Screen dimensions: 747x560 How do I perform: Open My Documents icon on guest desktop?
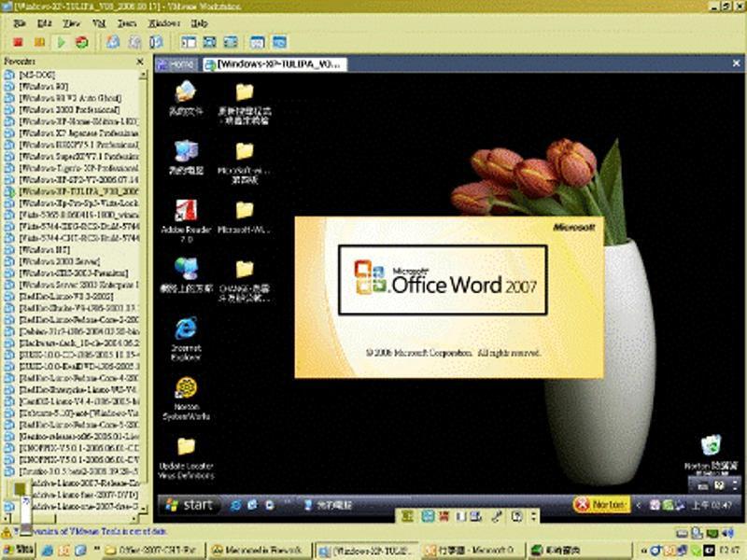pyautogui.click(x=185, y=99)
